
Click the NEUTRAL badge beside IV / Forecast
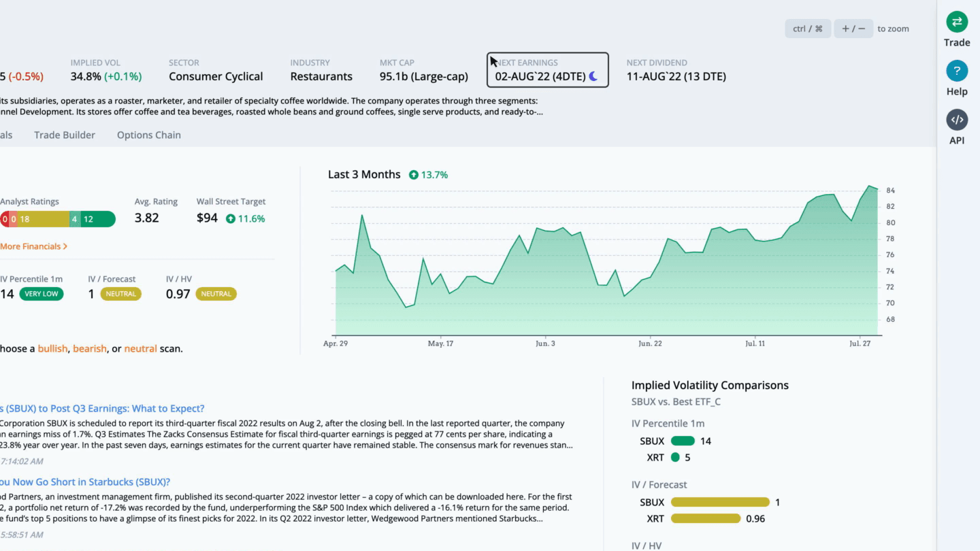[121, 294]
